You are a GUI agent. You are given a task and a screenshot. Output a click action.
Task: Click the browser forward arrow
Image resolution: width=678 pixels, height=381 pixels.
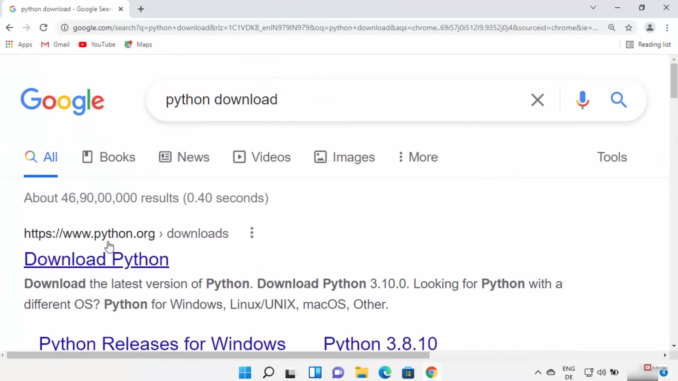point(26,28)
